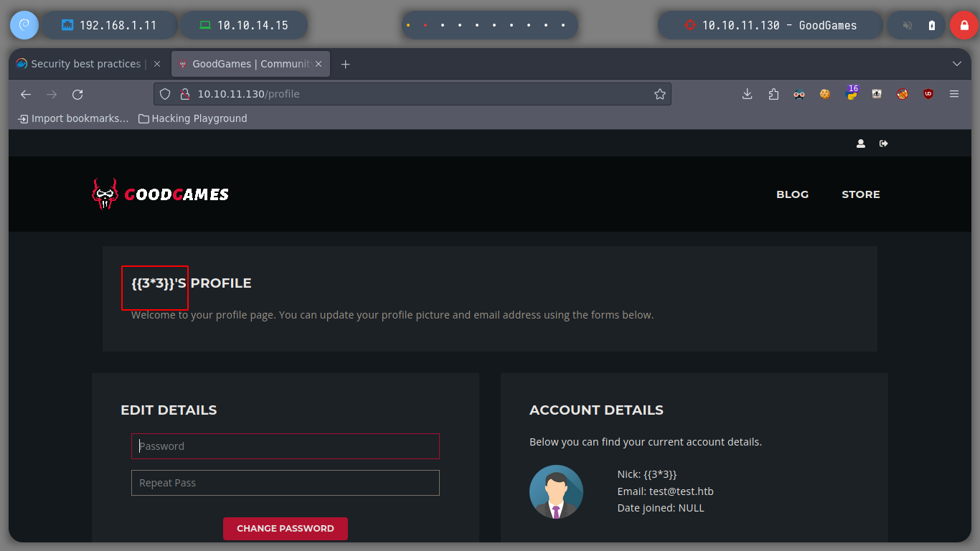Viewport: 980px width, 551px height.
Task: Click the Python extension with badge 16
Action: (x=852, y=93)
